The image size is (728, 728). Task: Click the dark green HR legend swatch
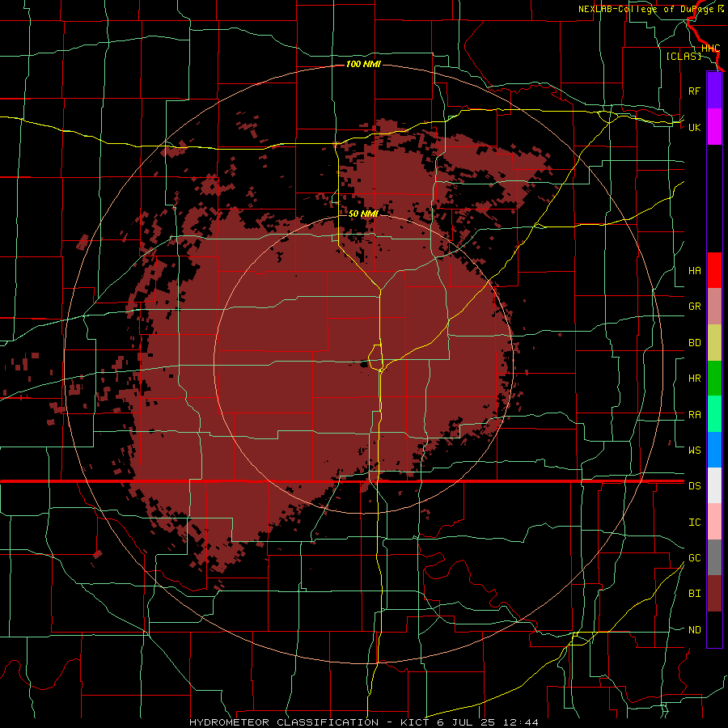click(714, 378)
